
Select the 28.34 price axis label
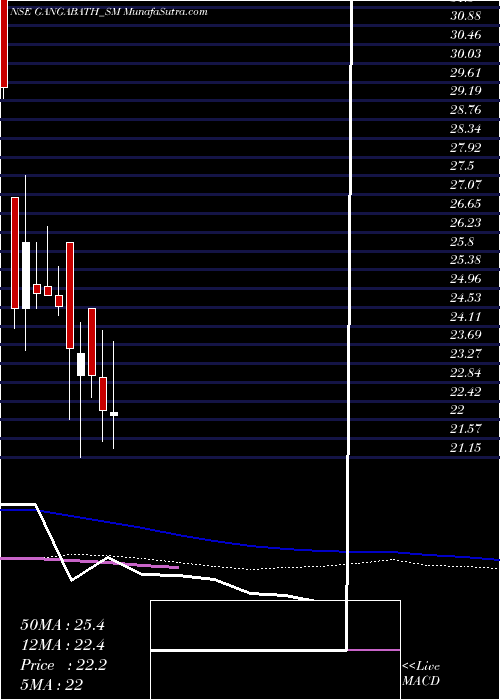click(x=466, y=129)
